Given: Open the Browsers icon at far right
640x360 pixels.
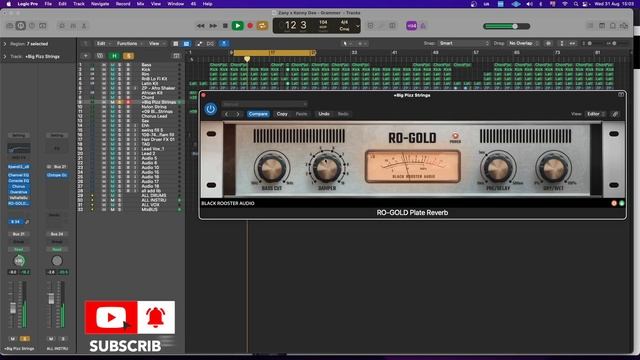Looking at the screenshot, I should [x=624, y=26].
